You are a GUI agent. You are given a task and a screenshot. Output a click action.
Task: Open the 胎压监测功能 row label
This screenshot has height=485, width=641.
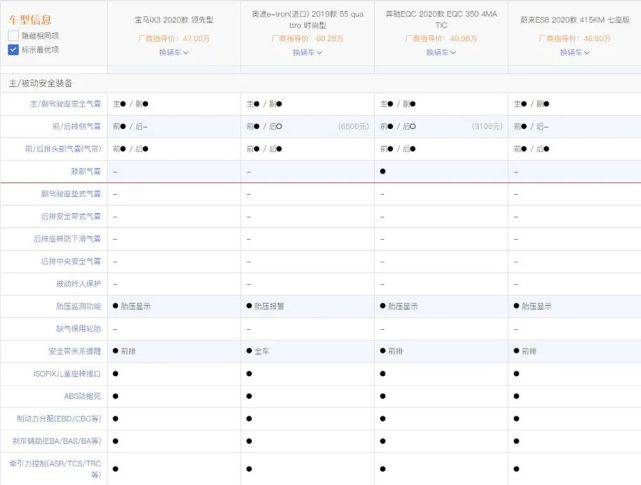click(x=78, y=306)
